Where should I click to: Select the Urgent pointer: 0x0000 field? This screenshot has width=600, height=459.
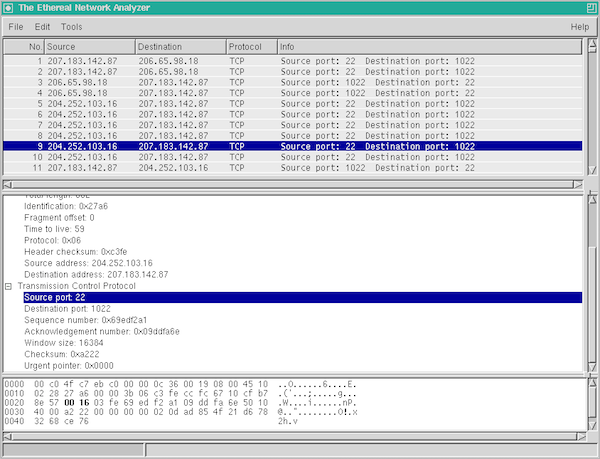68,366
